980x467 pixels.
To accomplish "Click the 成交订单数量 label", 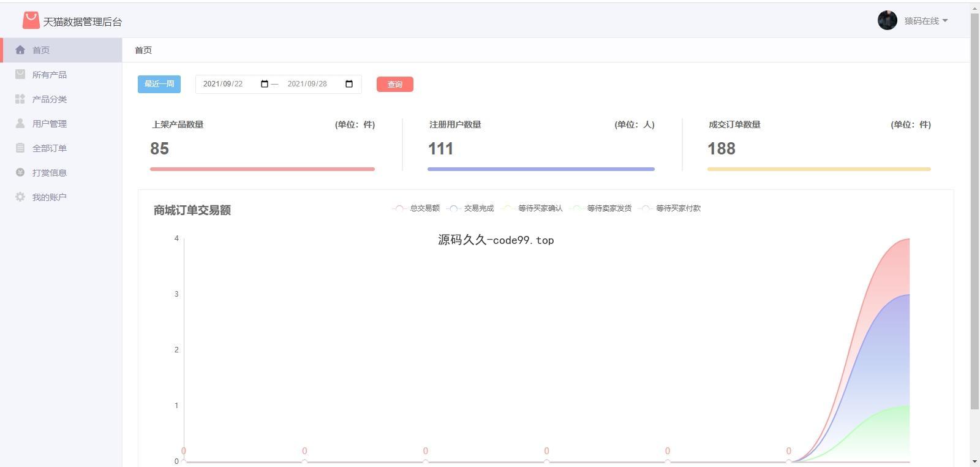I will 734,124.
